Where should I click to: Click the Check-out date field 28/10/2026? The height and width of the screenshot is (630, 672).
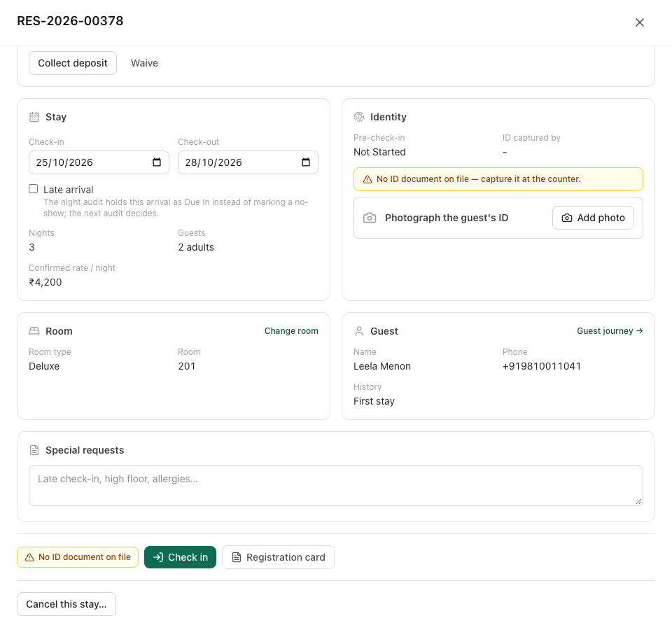[x=248, y=162]
